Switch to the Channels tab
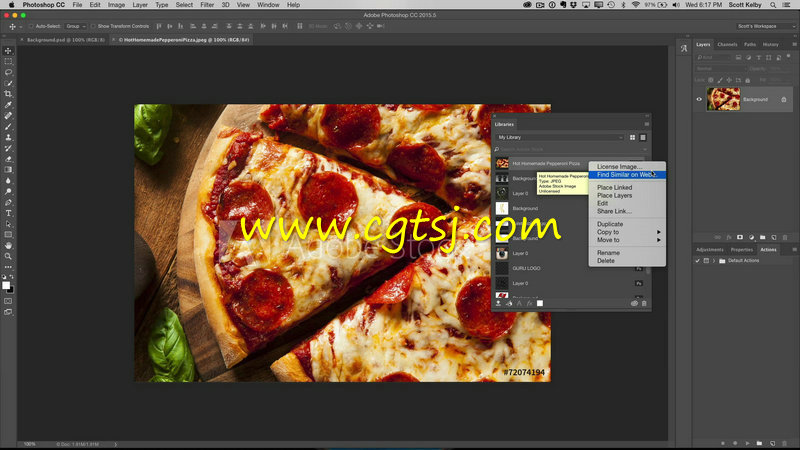This screenshot has width=800, height=450. tap(727, 44)
